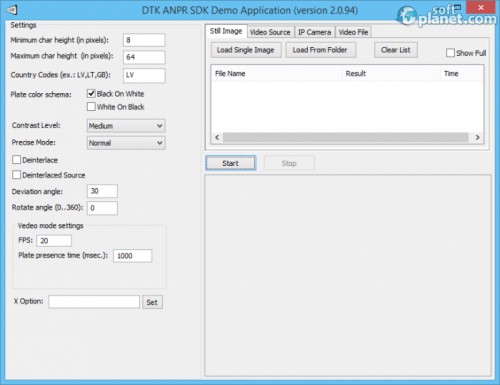Image resolution: width=500 pixels, height=385 pixels.
Task: Focus the X Option text field
Action: (94, 302)
